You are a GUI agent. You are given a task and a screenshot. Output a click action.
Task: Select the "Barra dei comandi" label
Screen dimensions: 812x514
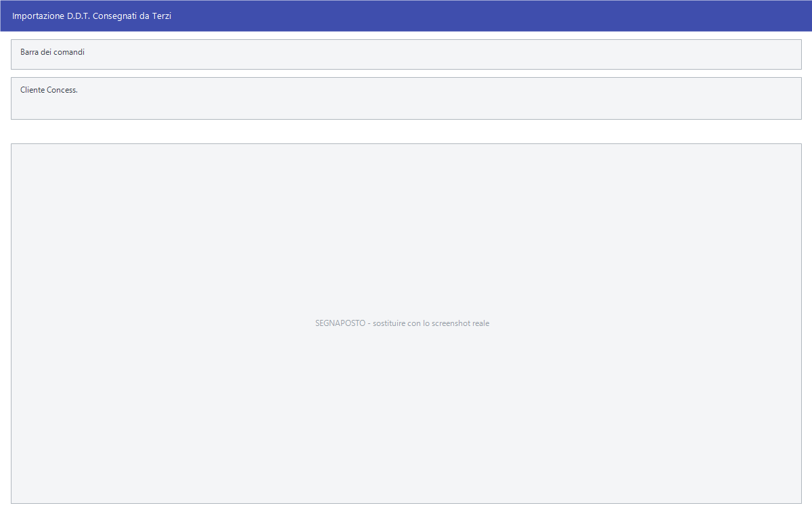tap(53, 52)
